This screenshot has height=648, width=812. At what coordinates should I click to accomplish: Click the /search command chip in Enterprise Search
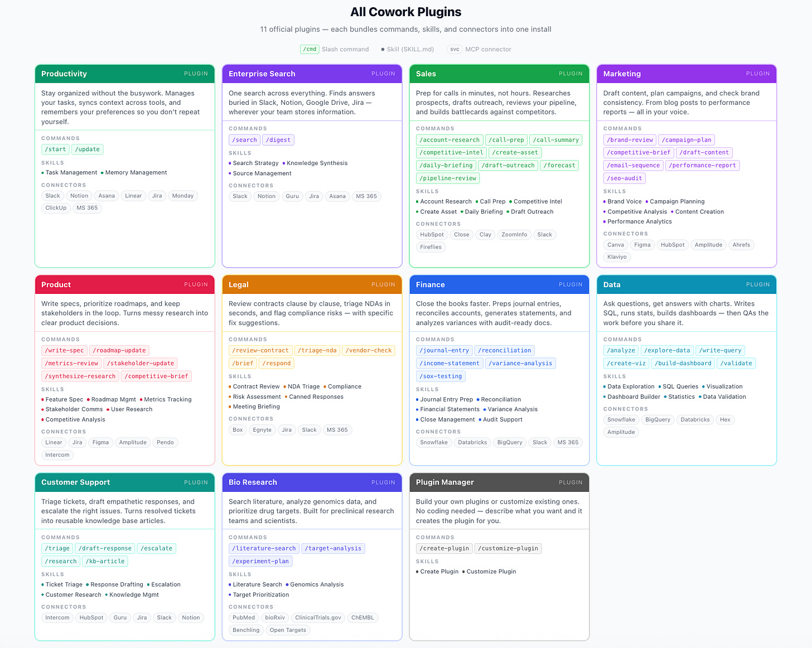pos(244,139)
